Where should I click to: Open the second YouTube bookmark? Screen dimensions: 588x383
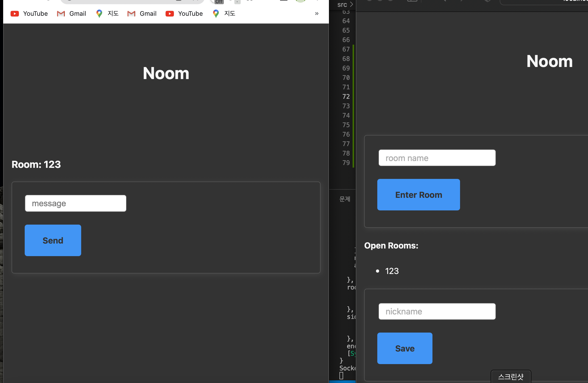(x=184, y=14)
